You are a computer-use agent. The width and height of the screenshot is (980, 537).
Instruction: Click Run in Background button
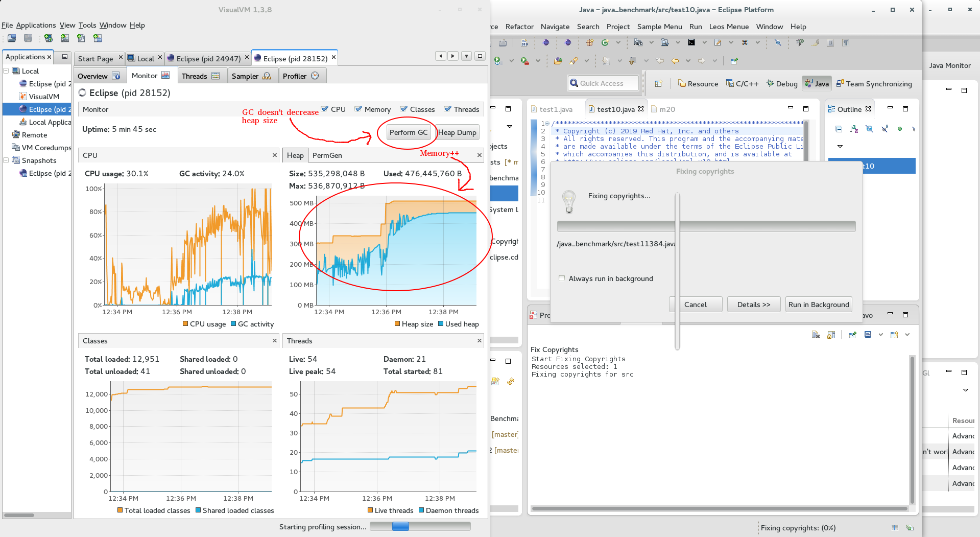coord(818,305)
